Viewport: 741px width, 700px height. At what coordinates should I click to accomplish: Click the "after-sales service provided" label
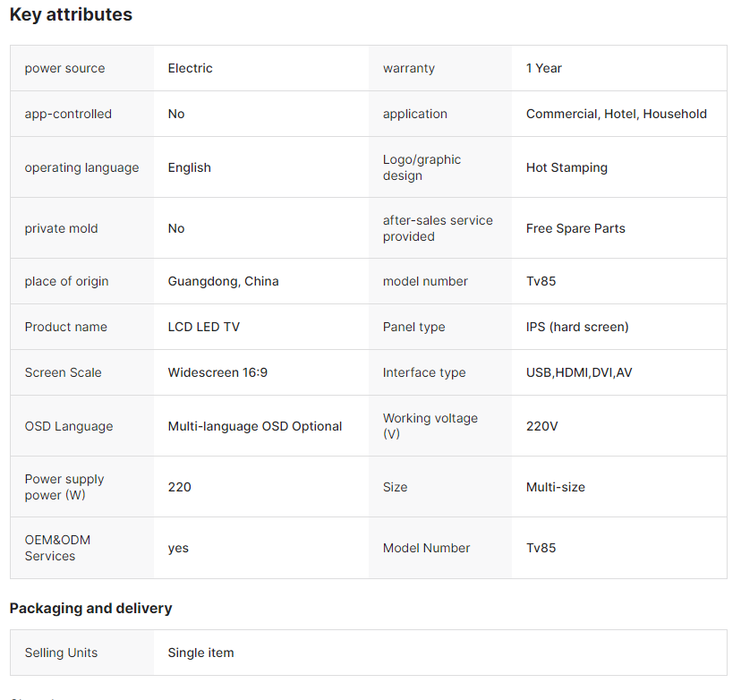tap(438, 228)
